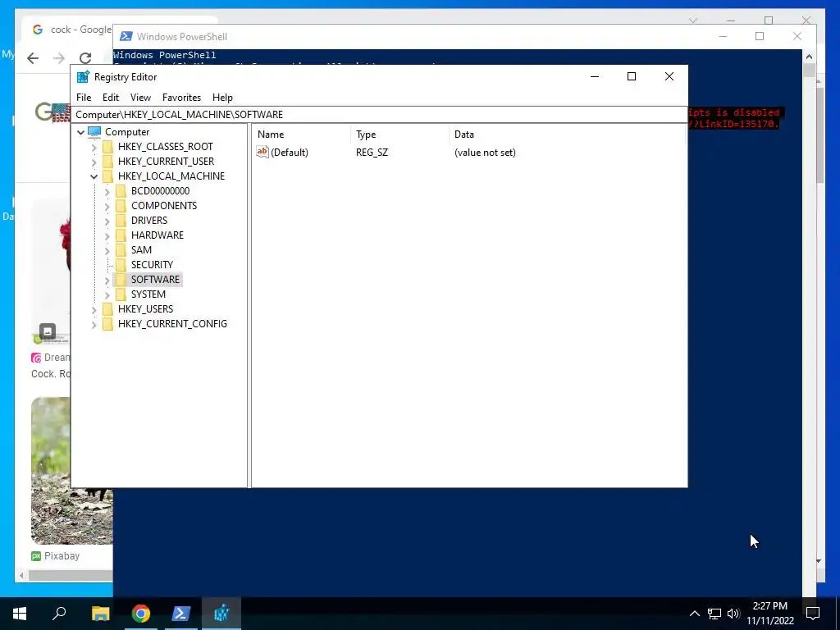Select HARDWARE folder icon
The width and height of the screenshot is (840, 630).
point(121,235)
